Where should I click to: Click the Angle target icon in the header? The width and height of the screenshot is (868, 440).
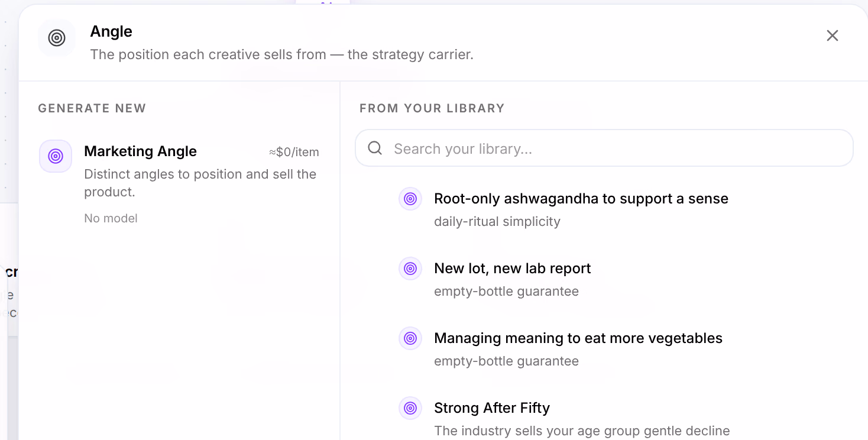point(57,38)
